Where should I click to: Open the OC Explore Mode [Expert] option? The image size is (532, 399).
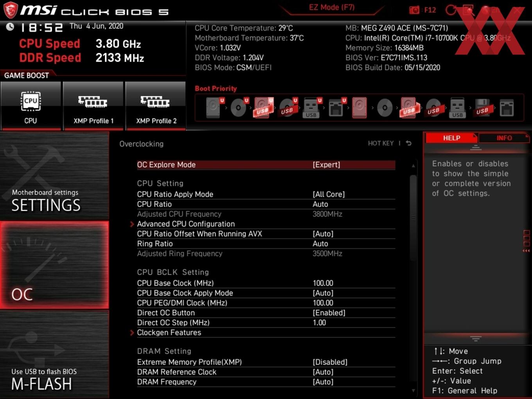click(x=266, y=165)
